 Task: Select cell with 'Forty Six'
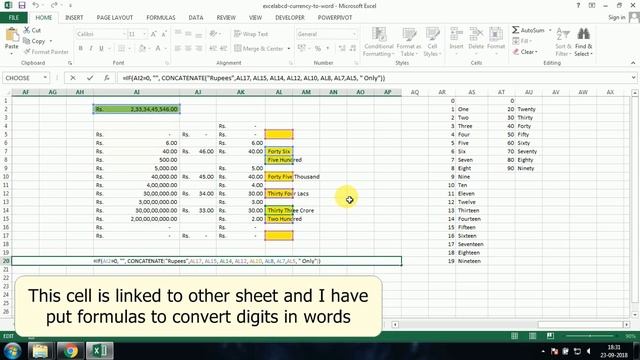[x=279, y=151]
